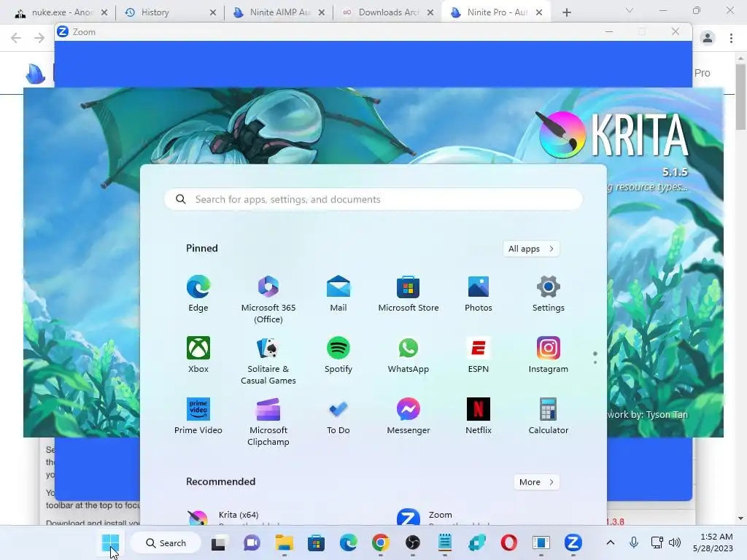Screen dimensions: 747x560
Task: Click Pro link in Ninite header
Action: [x=702, y=73]
